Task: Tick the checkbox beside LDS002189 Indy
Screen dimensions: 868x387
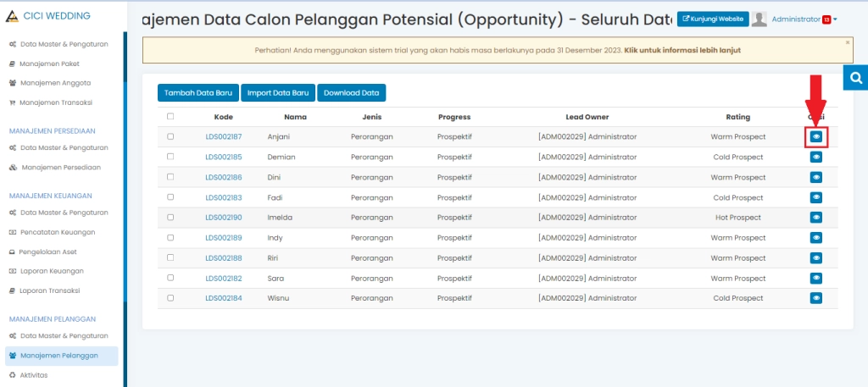Action: click(x=170, y=238)
